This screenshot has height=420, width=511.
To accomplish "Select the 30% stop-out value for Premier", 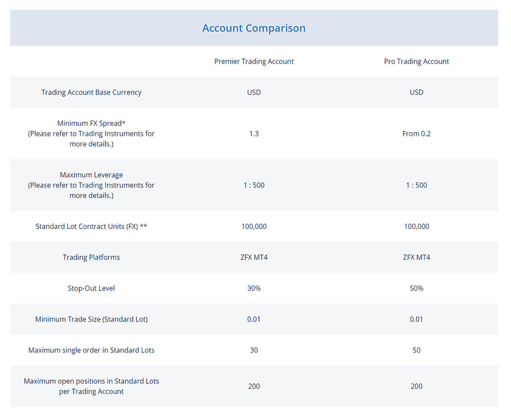I will [254, 289].
